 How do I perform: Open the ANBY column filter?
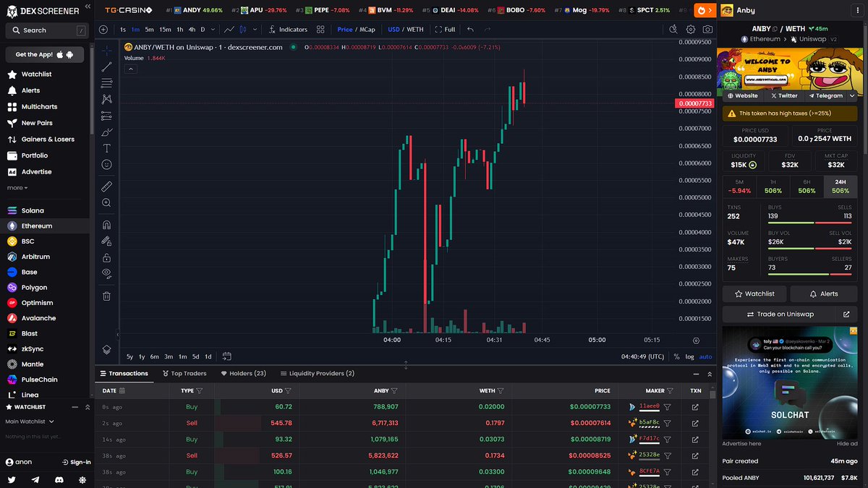(x=395, y=391)
